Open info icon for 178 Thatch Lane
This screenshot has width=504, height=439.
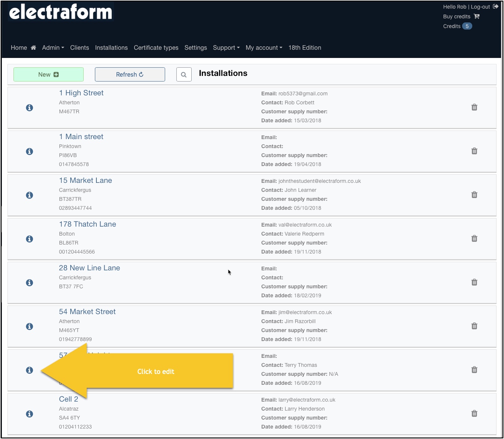[x=30, y=239]
